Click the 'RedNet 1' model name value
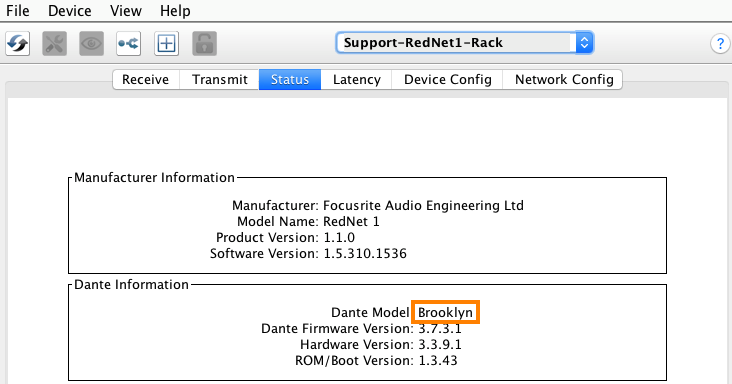This screenshot has height=384, width=732. click(352, 222)
